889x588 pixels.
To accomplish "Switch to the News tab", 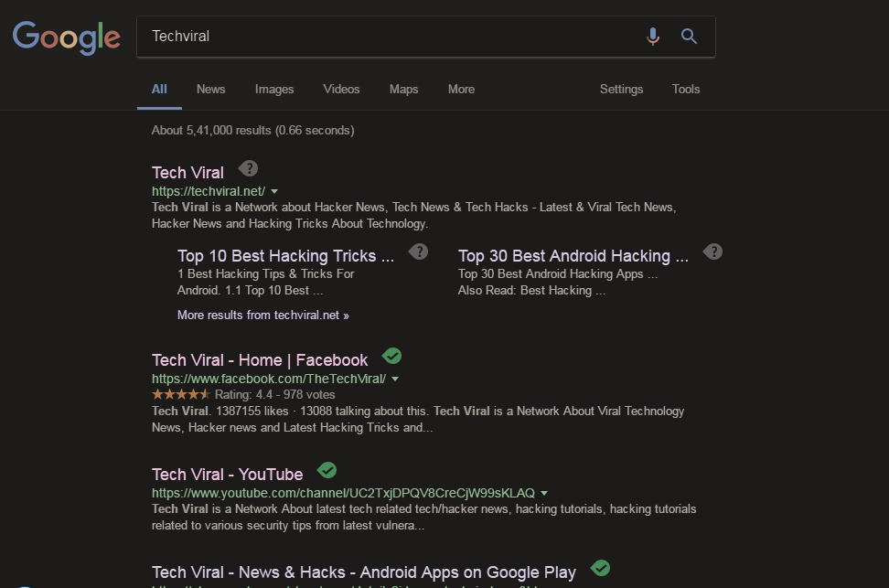I will point(211,89).
